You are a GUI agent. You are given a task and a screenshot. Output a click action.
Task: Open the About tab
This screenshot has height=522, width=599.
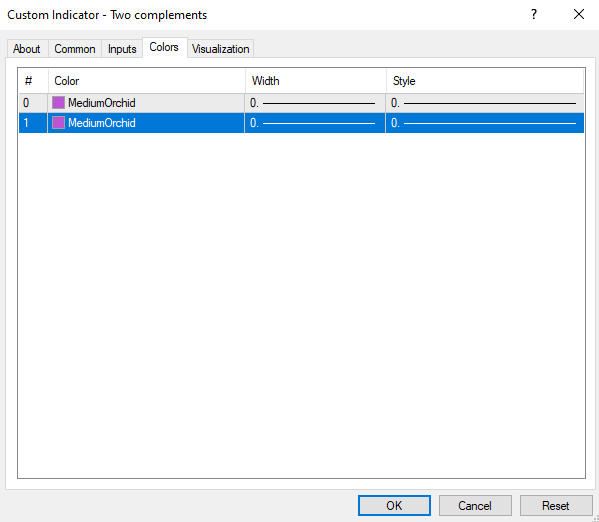[27, 49]
